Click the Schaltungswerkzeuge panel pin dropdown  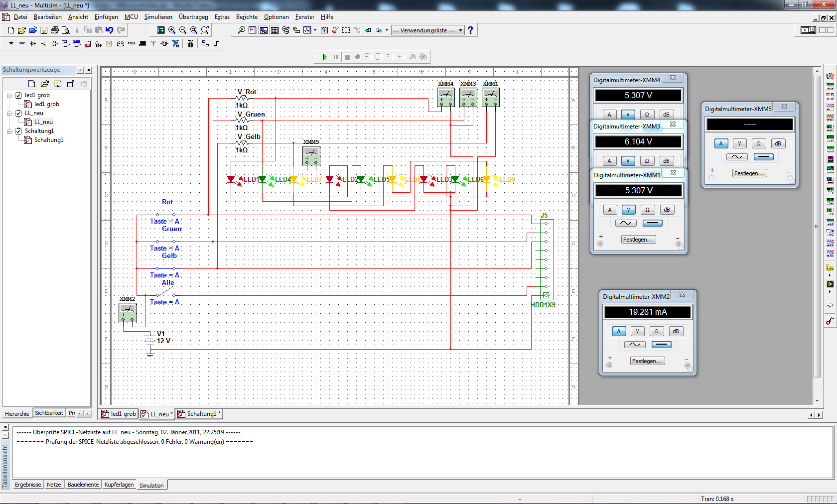(x=80, y=70)
